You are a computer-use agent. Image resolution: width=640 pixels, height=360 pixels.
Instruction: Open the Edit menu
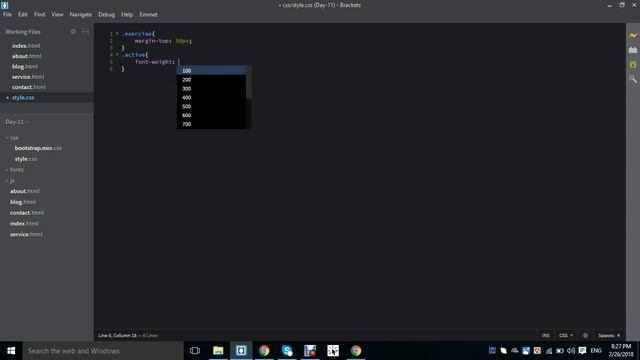tap(22, 14)
